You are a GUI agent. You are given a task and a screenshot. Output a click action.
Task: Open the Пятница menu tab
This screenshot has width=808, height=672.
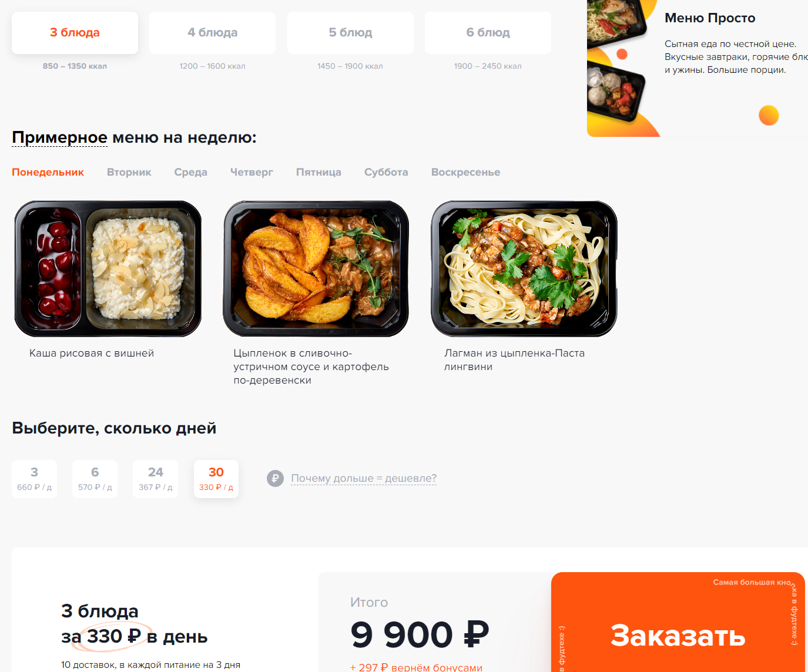point(318,172)
